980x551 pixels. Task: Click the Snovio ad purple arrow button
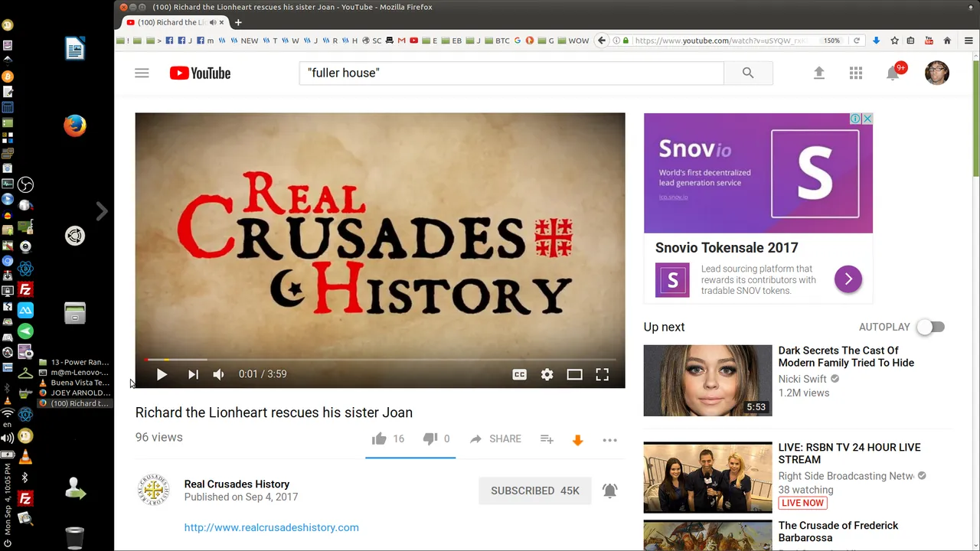(x=848, y=279)
